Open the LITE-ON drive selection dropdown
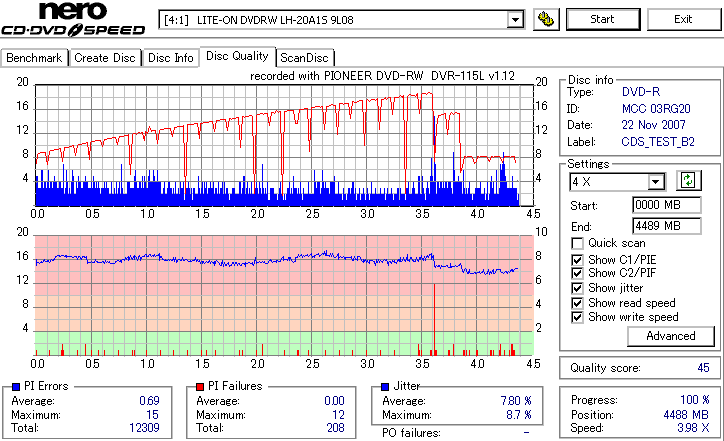This screenshot has height=441, width=724. tap(515, 20)
